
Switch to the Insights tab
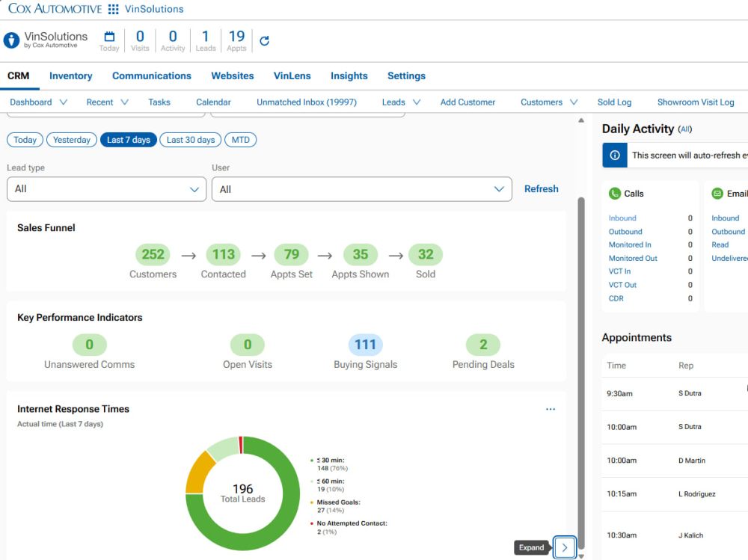(x=349, y=76)
